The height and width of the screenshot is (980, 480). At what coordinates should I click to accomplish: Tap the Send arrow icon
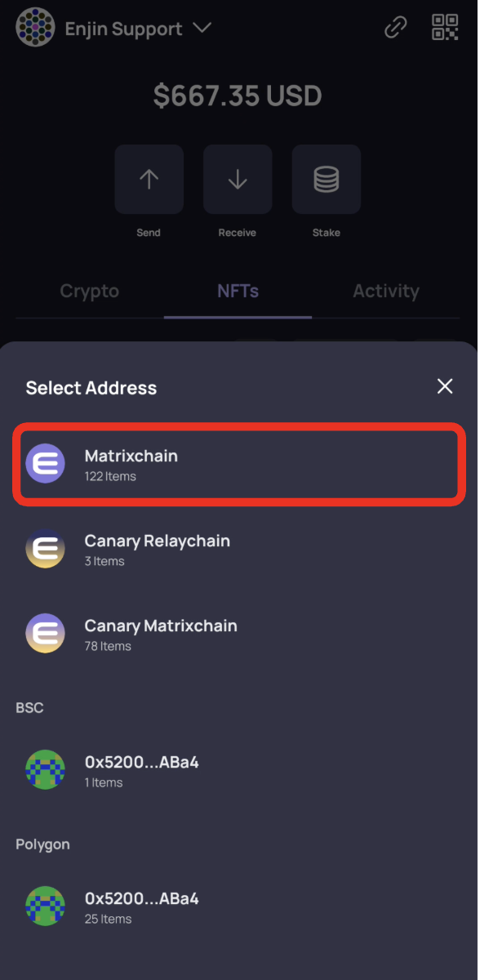tap(149, 179)
